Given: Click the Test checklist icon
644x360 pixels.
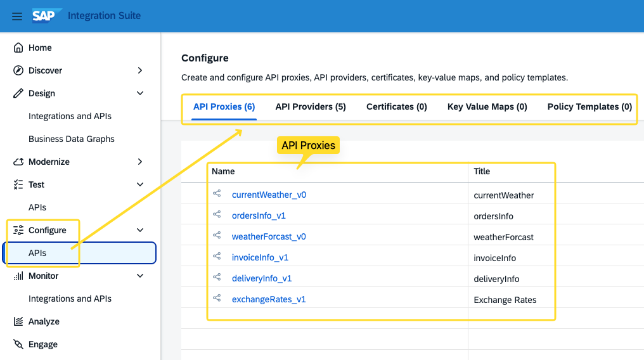Looking at the screenshot, I should [18, 184].
